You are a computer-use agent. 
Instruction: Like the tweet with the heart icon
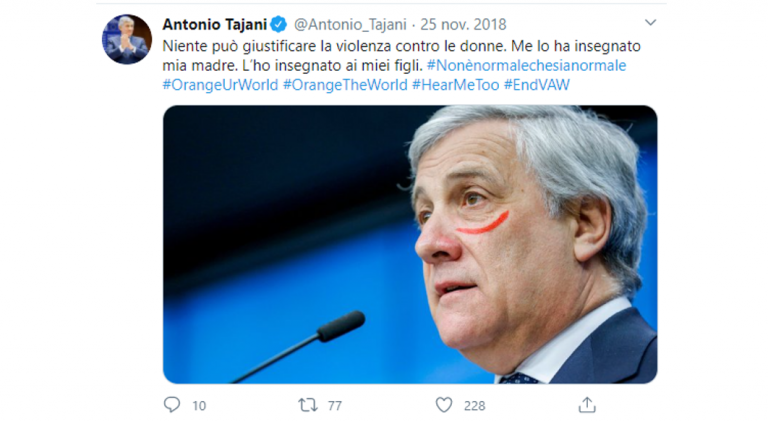click(x=444, y=405)
